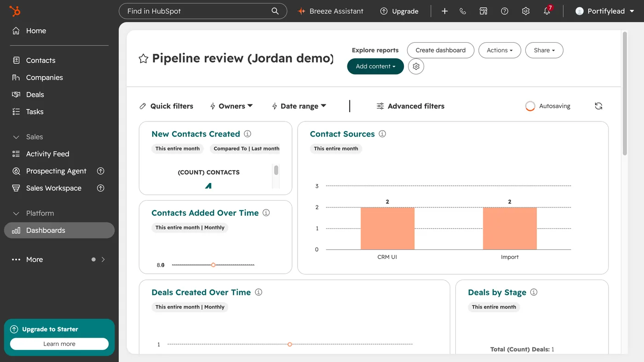This screenshot has height=362, width=644.
Task: Show info for Deals by Stage
Action: pyautogui.click(x=534, y=292)
